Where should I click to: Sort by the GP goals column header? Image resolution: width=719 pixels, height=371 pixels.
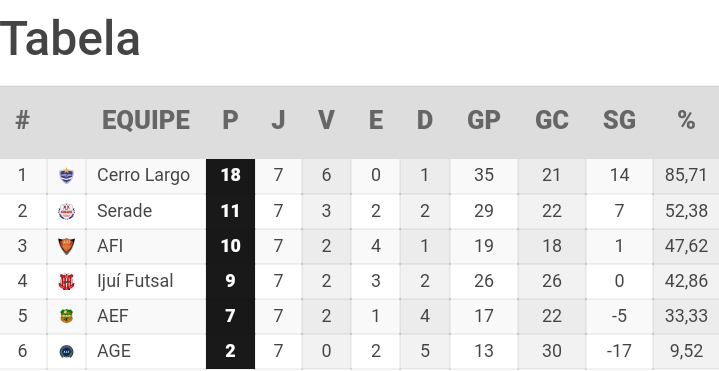pos(484,120)
